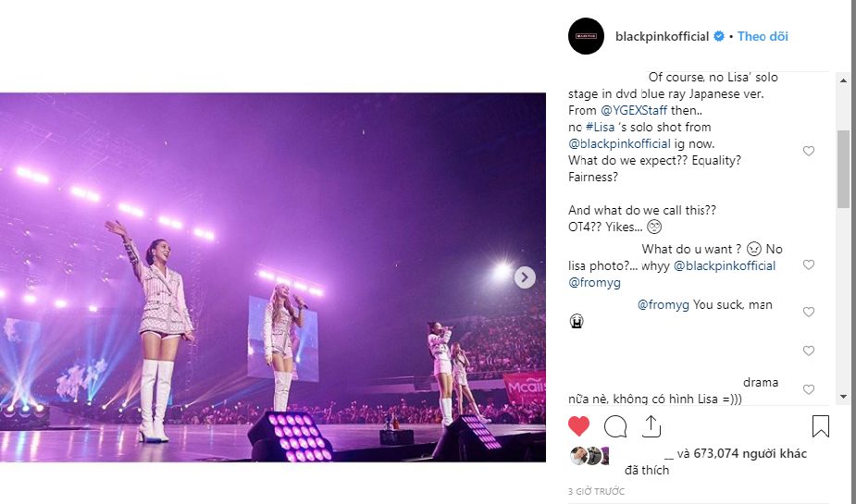856x504 pixels.
Task: Save the post with the bookmark icon
Action: click(x=821, y=426)
